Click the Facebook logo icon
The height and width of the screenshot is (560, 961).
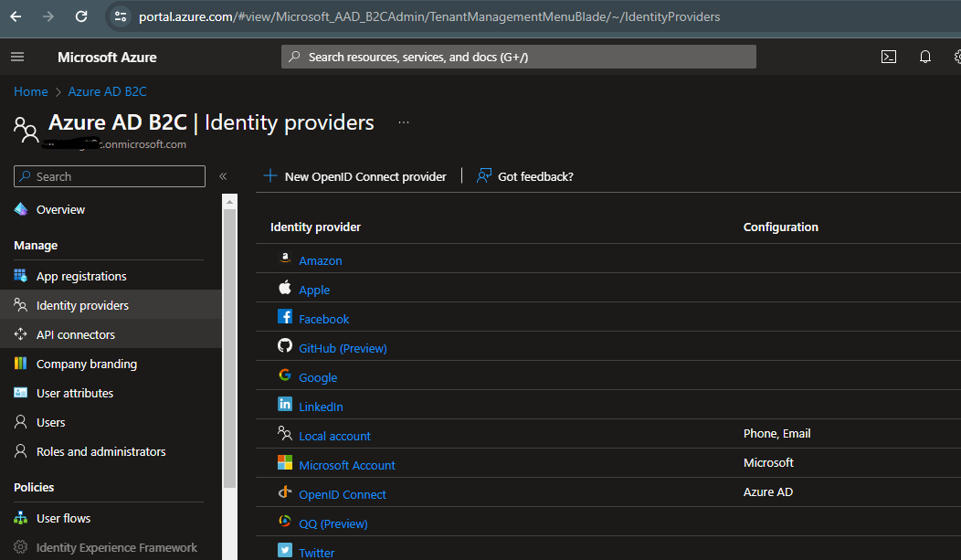[x=285, y=316]
